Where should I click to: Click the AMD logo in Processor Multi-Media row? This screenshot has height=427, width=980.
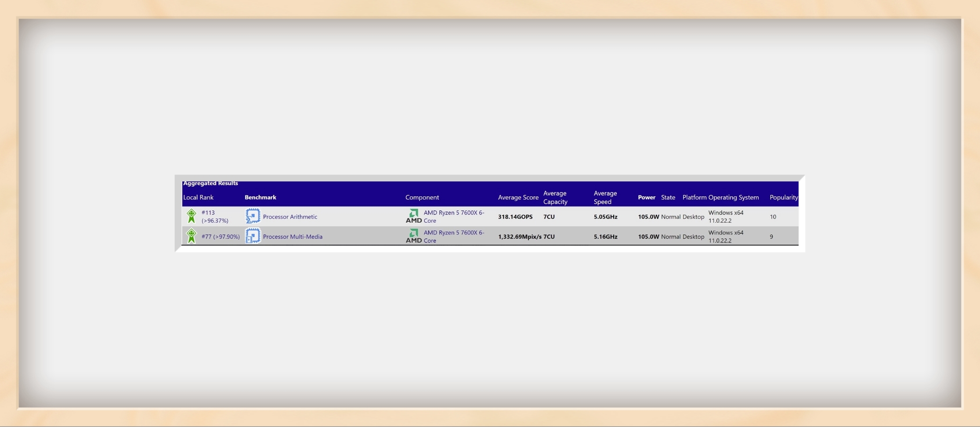click(414, 236)
